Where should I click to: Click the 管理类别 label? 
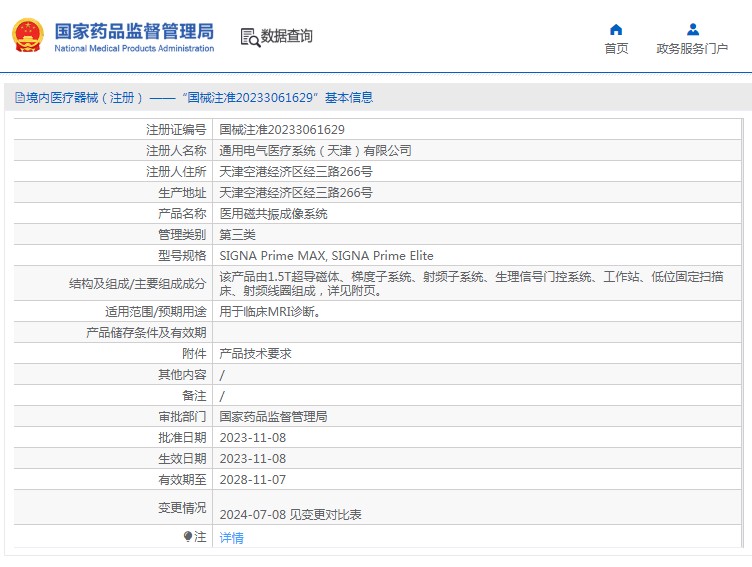click(182, 235)
